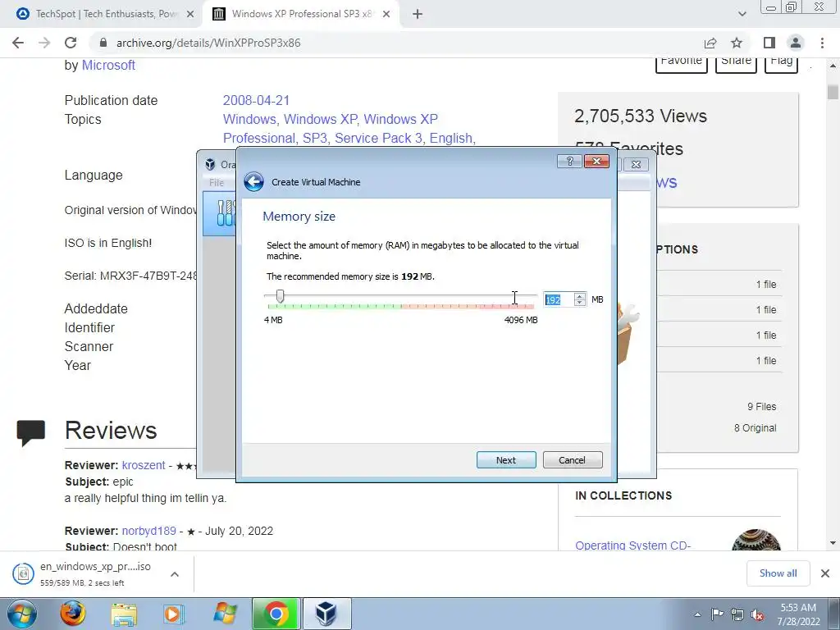Share this page via the share icon
The image size is (840, 630).
click(710, 43)
